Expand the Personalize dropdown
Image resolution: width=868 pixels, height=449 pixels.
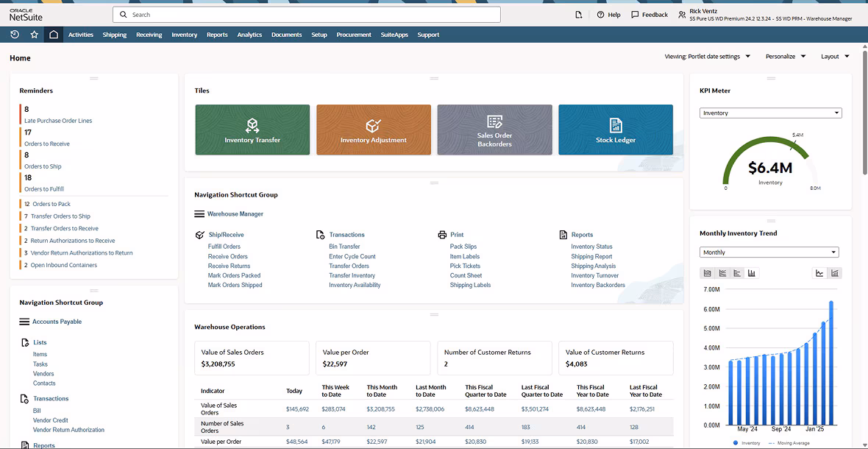[785, 57]
